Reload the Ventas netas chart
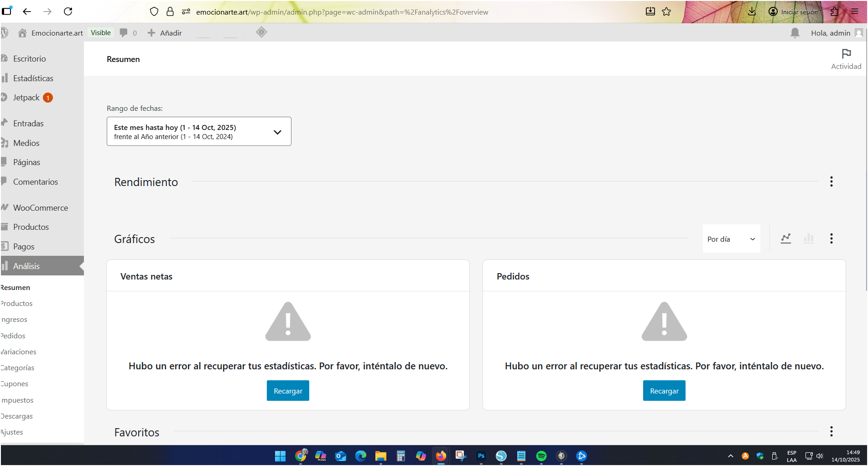 coord(288,391)
